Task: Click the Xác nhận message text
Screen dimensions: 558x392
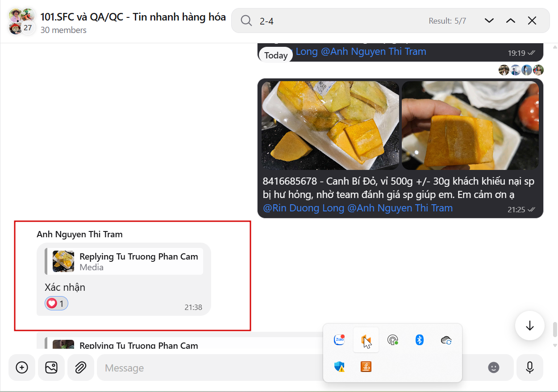Action: [x=65, y=287]
